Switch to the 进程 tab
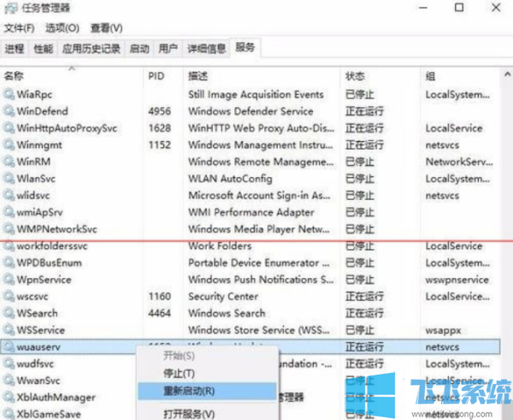 (x=15, y=49)
